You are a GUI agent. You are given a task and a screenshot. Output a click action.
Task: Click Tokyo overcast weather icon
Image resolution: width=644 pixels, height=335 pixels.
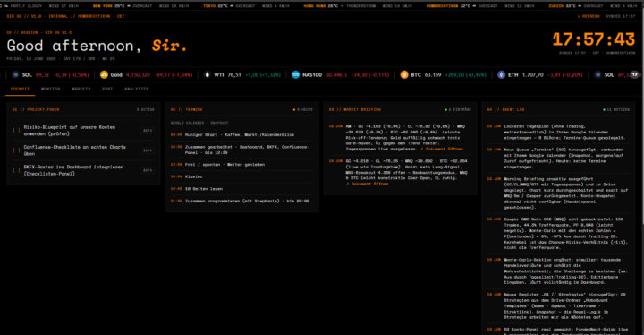point(232,6)
